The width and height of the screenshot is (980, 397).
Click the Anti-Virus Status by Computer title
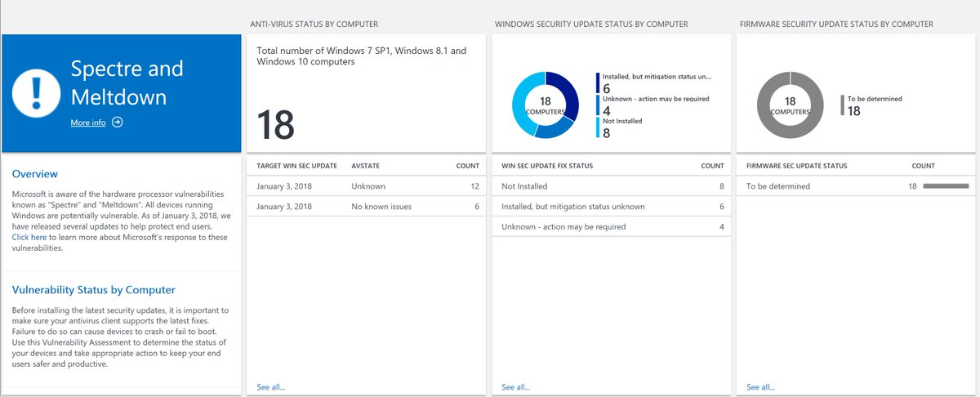coord(314,25)
